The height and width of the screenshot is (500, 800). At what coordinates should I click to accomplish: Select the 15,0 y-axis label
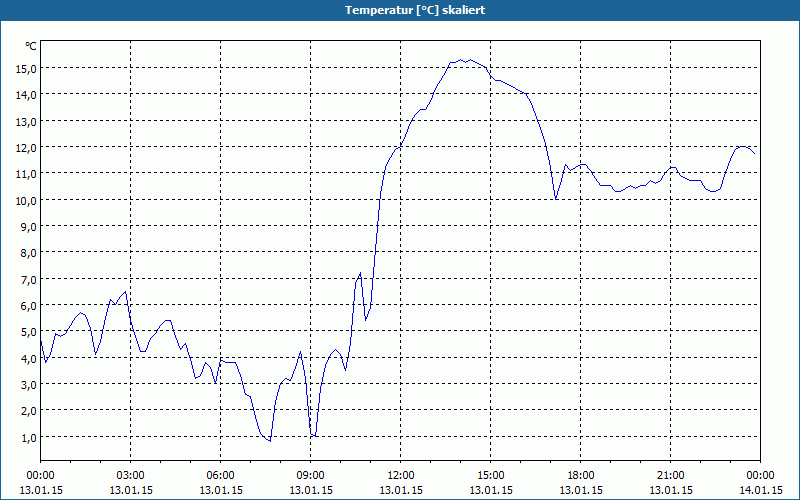tap(27, 68)
